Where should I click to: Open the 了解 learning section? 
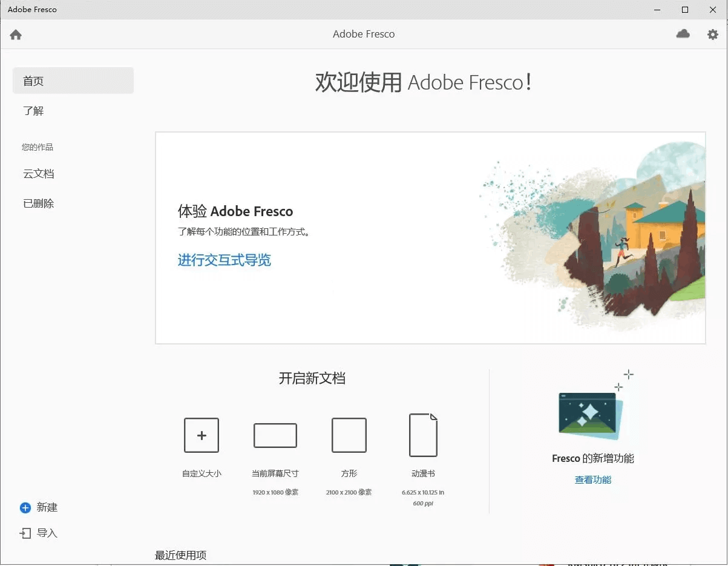(x=33, y=111)
